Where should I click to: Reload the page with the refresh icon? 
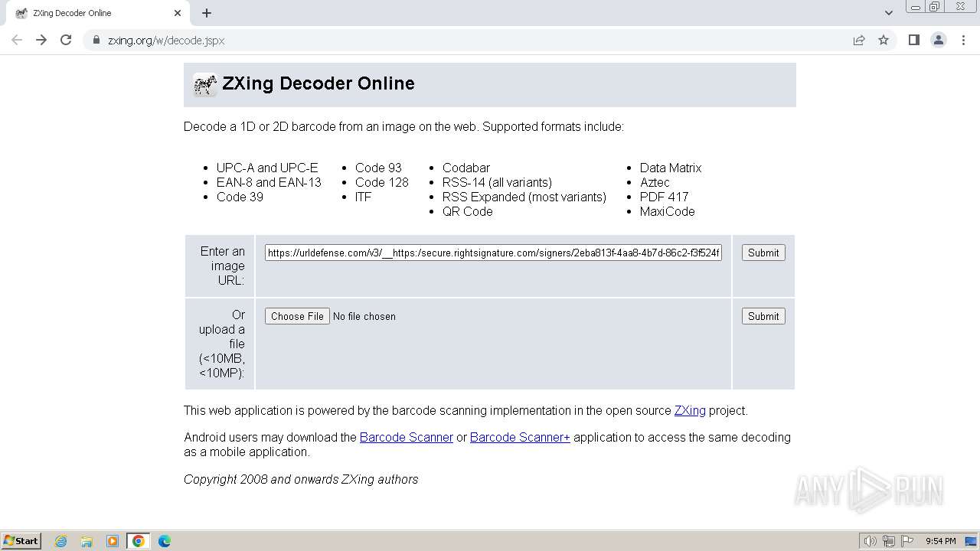tap(66, 40)
